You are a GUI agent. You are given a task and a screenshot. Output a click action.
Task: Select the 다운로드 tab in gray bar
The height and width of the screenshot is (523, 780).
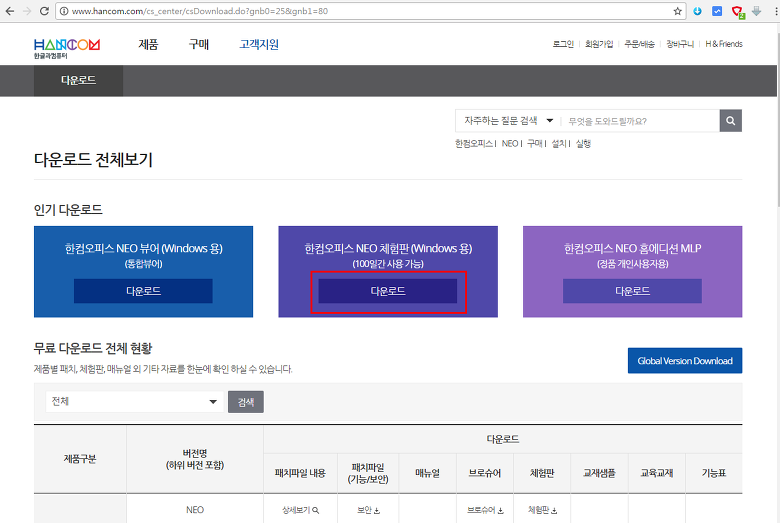(79, 80)
